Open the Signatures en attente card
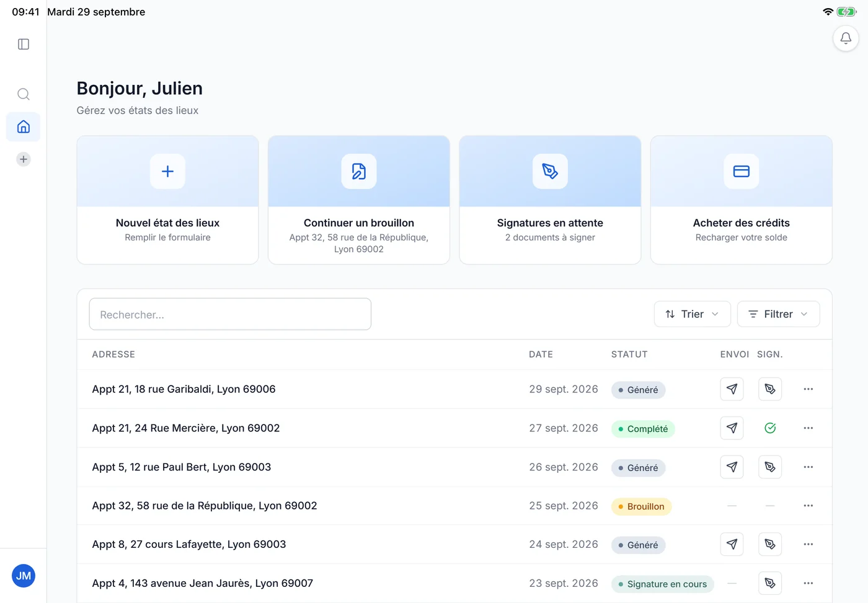The width and height of the screenshot is (868, 603). [550, 200]
